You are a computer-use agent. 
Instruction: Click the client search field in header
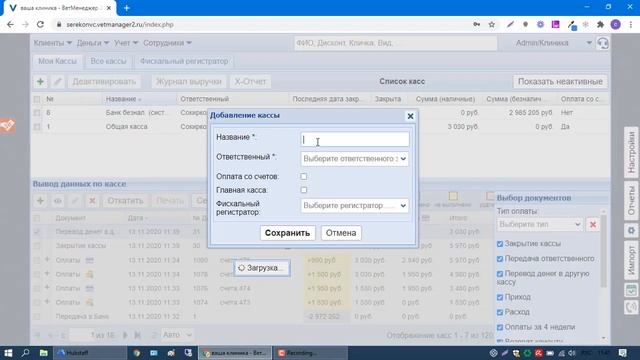point(396,43)
